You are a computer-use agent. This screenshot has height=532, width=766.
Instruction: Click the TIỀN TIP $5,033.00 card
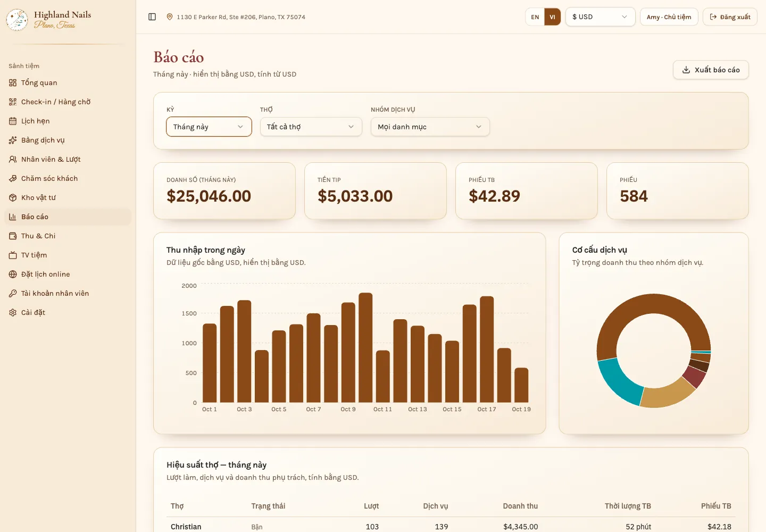[376, 190]
